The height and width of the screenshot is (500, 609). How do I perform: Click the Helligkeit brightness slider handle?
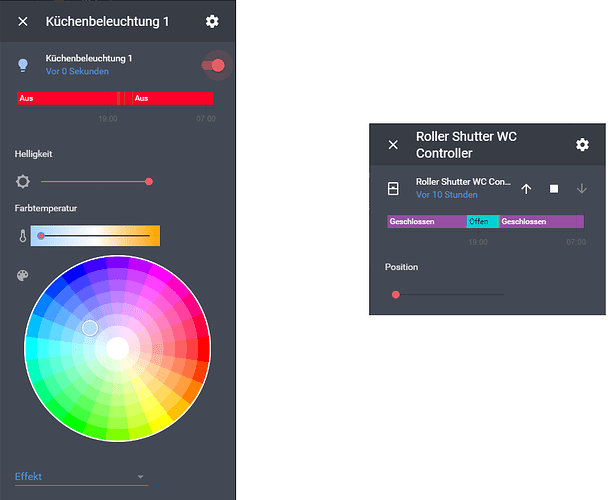coord(149,181)
